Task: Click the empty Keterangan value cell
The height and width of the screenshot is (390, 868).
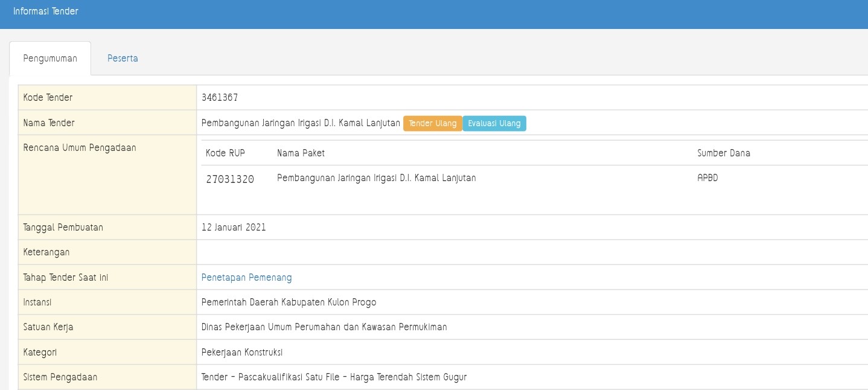Action: (x=531, y=252)
